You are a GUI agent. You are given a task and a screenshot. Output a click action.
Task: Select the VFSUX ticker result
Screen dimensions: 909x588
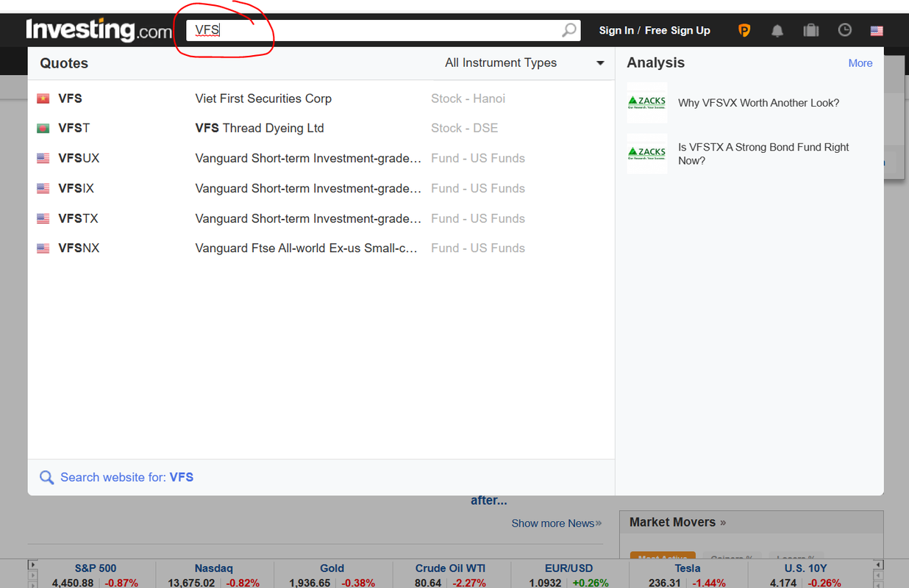tap(79, 158)
